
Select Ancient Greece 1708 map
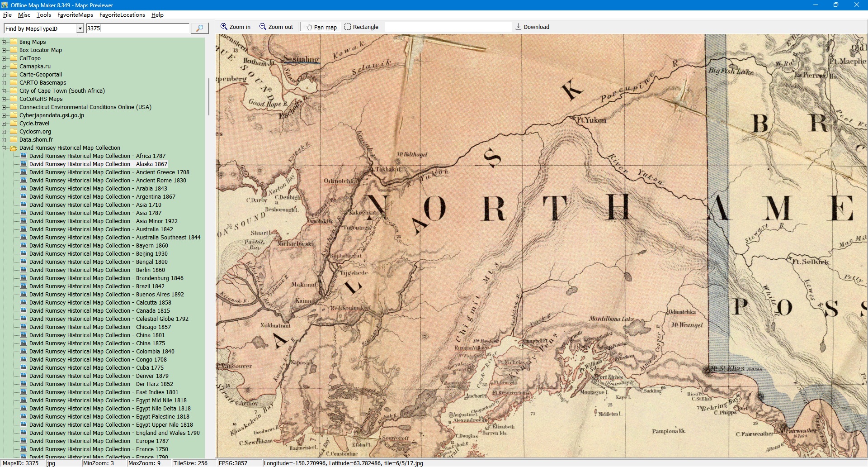(109, 172)
